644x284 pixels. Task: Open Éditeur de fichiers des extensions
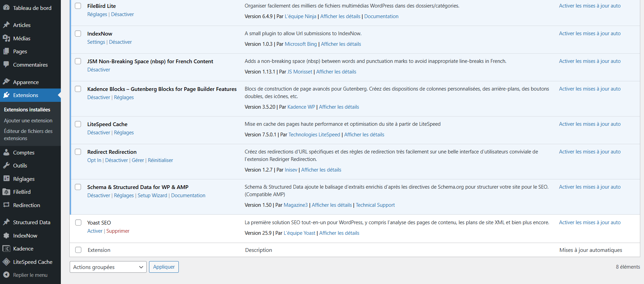pos(28,135)
